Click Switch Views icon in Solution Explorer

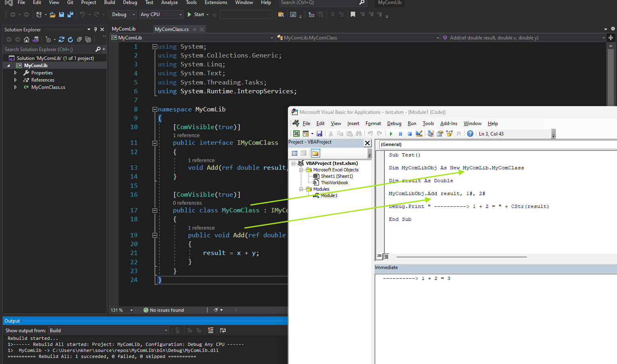[35, 39]
